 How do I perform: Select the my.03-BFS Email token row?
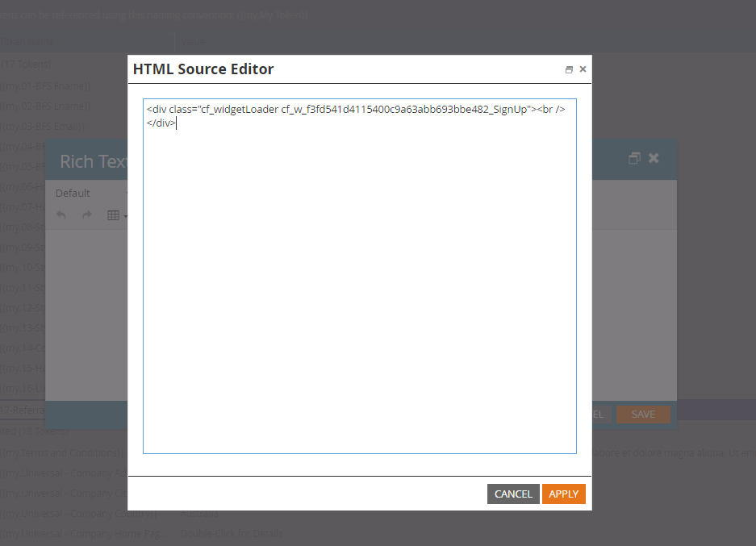pos(48,127)
